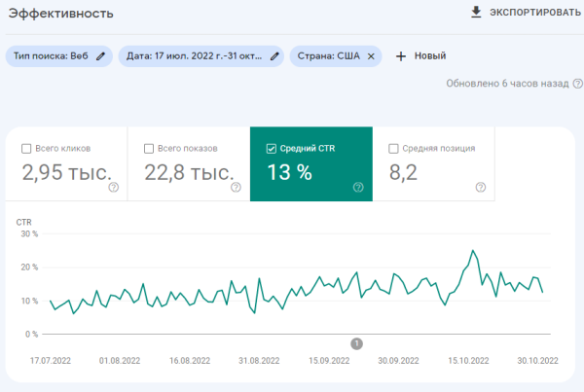Add a filter via Новый button
This screenshot has width=584, height=392.
click(421, 56)
